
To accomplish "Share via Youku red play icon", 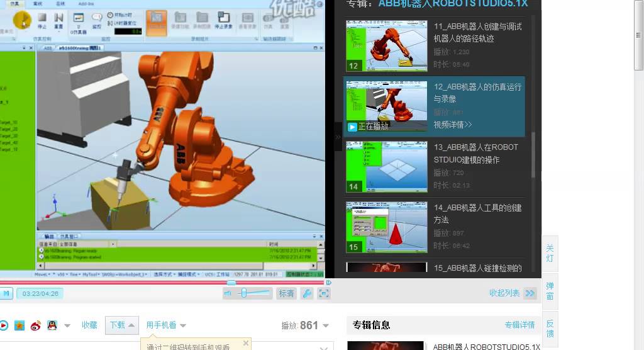I will (x=4, y=325).
